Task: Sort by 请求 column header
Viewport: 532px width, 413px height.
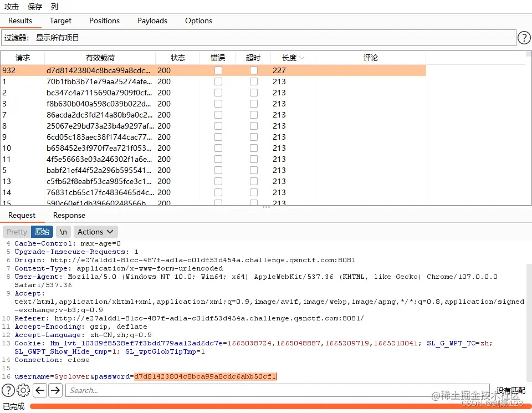Action: coord(23,58)
